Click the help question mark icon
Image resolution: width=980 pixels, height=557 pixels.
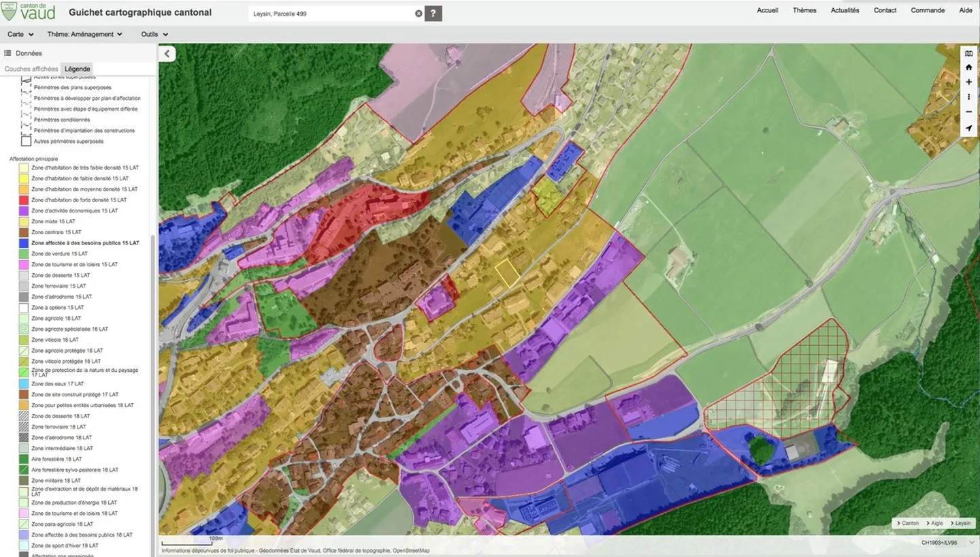[433, 13]
